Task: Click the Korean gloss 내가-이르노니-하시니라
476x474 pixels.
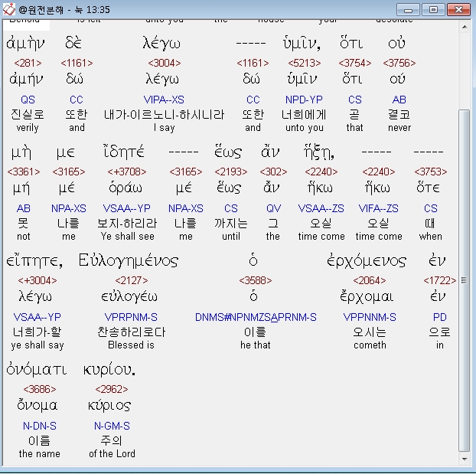Action: [x=164, y=115]
